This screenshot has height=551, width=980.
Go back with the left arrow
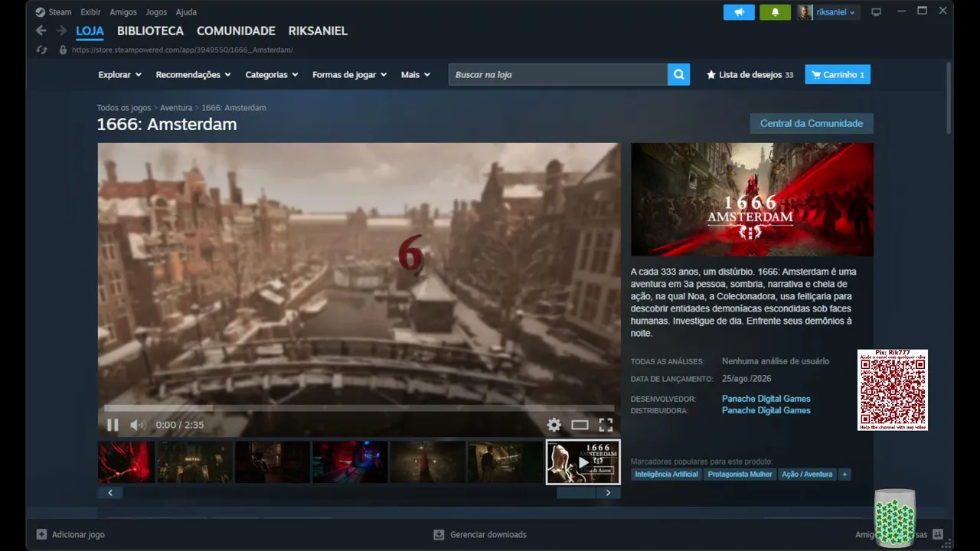click(41, 31)
